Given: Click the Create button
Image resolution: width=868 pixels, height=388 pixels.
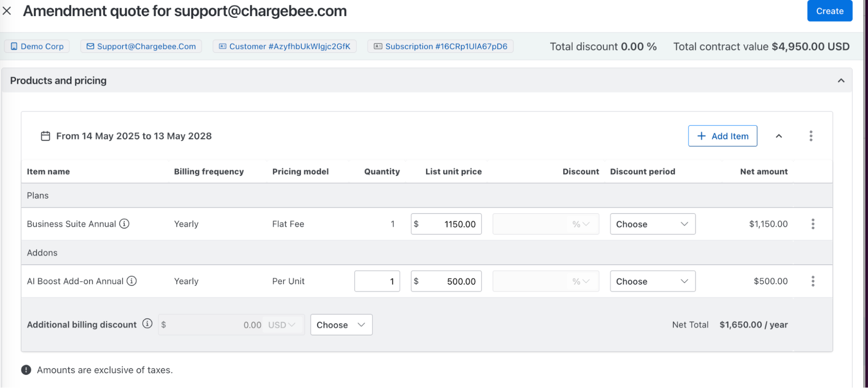Looking at the screenshot, I should [829, 11].
